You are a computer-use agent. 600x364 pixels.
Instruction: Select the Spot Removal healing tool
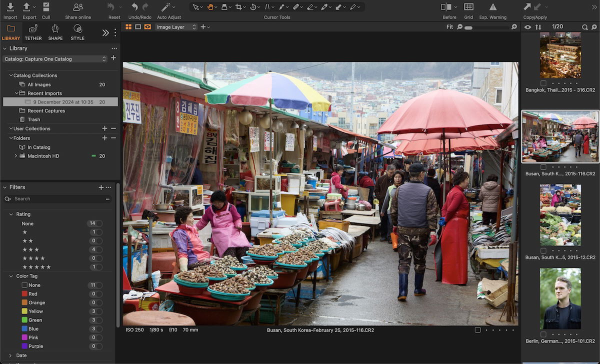point(297,6)
